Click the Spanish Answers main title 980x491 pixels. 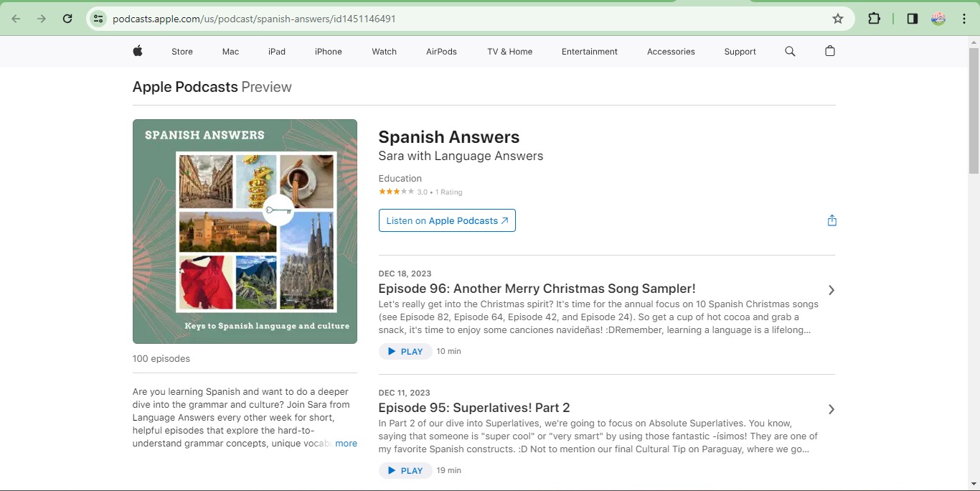449,137
